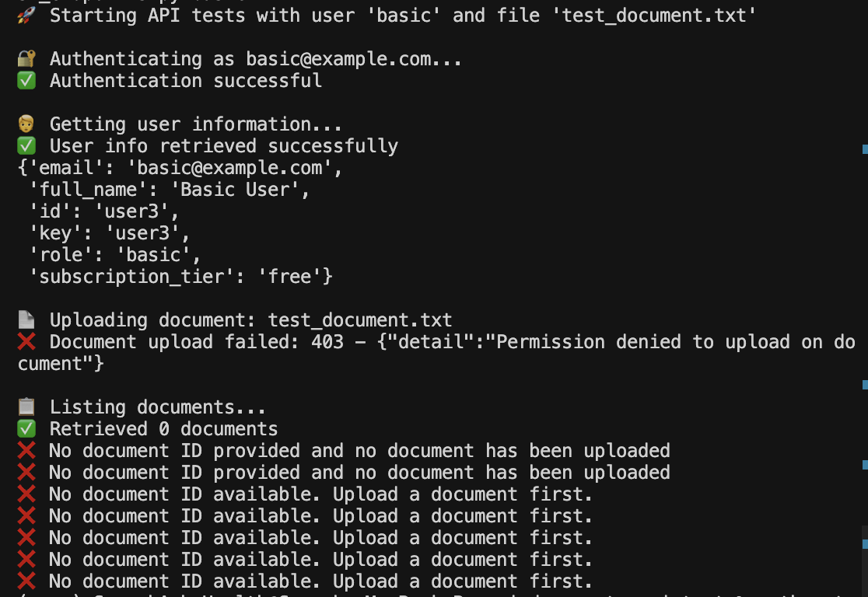Click the page emoji before 'Uploading document'
The image size is (868, 597).
coord(26,319)
